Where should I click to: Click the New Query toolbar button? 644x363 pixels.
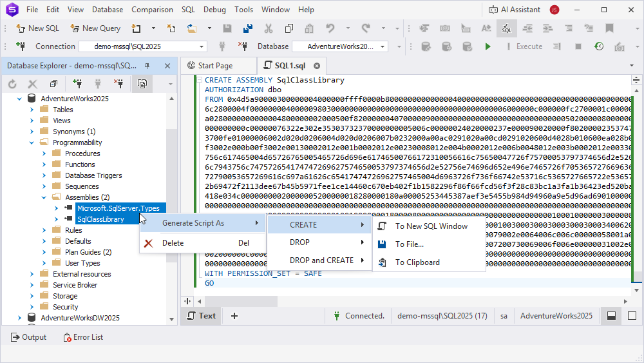95,28
